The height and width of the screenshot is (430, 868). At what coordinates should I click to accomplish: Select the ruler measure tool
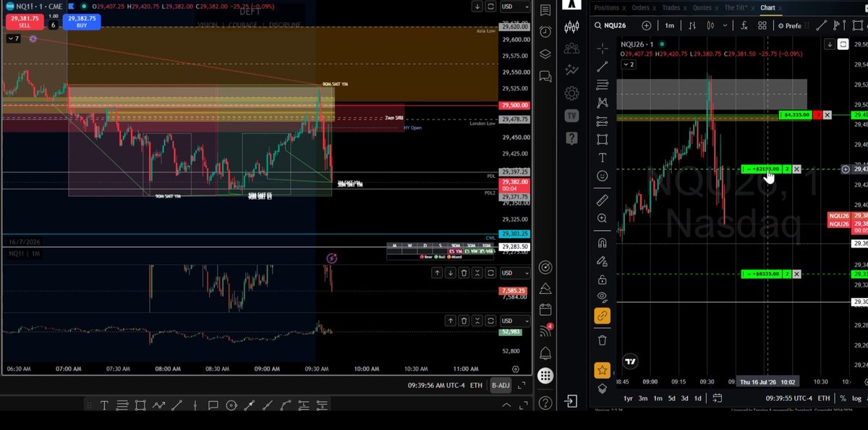pos(603,200)
